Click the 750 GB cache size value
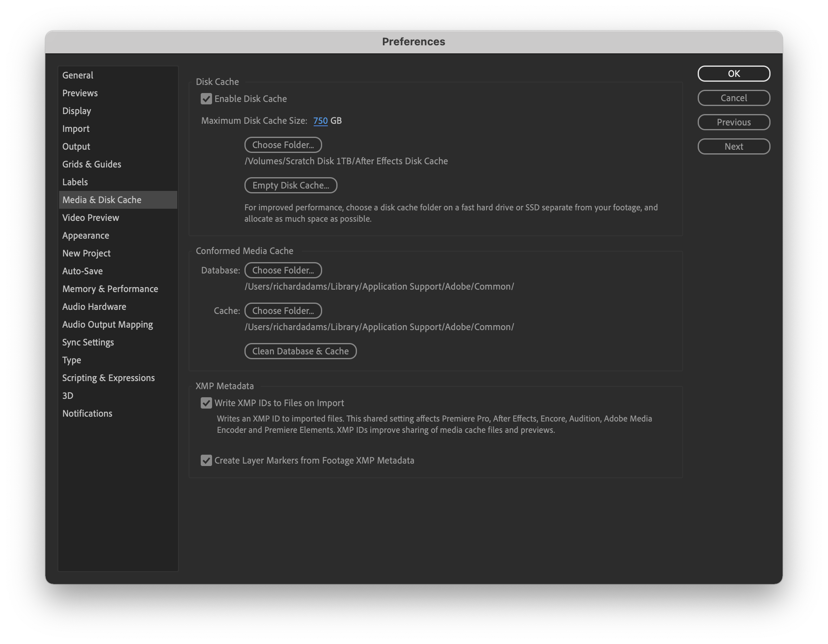 pos(320,121)
